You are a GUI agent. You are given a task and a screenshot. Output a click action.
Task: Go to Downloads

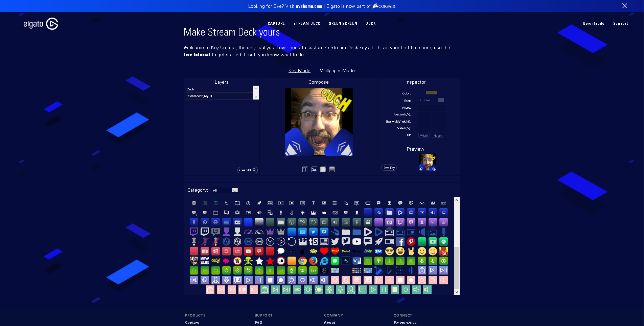[x=594, y=24]
